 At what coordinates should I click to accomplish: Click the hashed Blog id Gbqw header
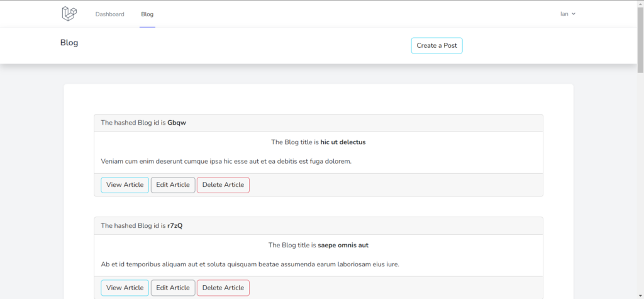click(x=318, y=123)
